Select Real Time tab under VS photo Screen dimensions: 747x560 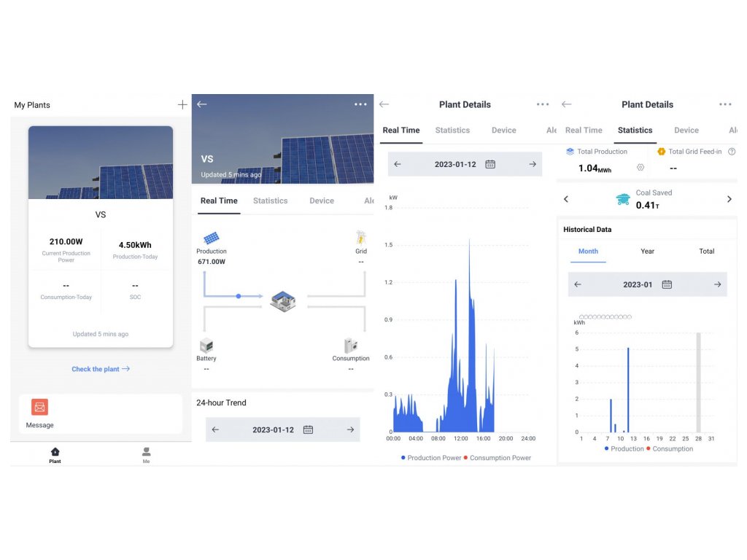click(x=219, y=201)
